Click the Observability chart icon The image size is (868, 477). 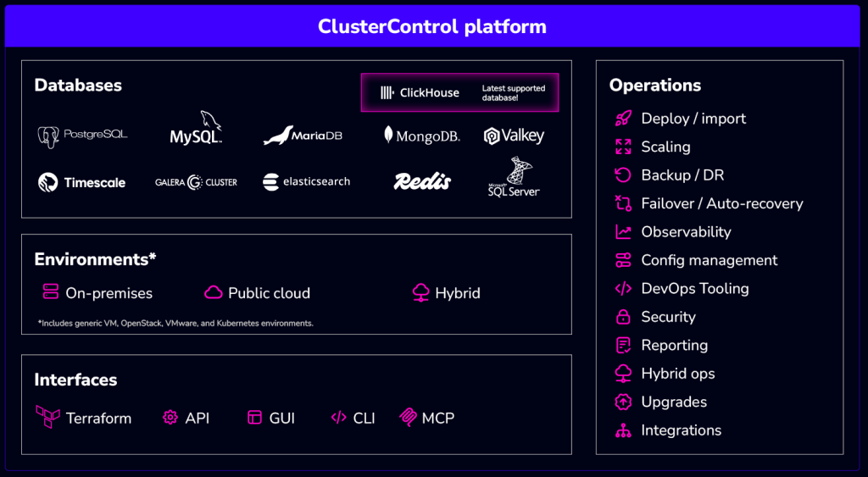click(x=623, y=231)
